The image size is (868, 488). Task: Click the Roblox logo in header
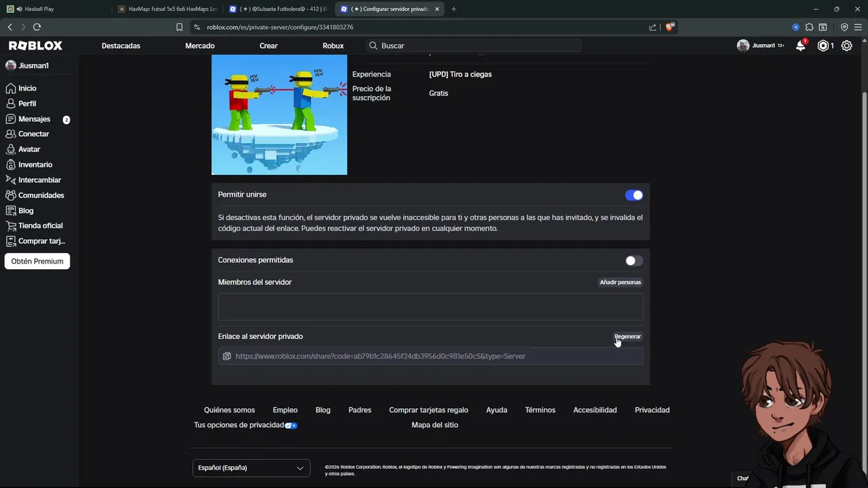pos(35,45)
